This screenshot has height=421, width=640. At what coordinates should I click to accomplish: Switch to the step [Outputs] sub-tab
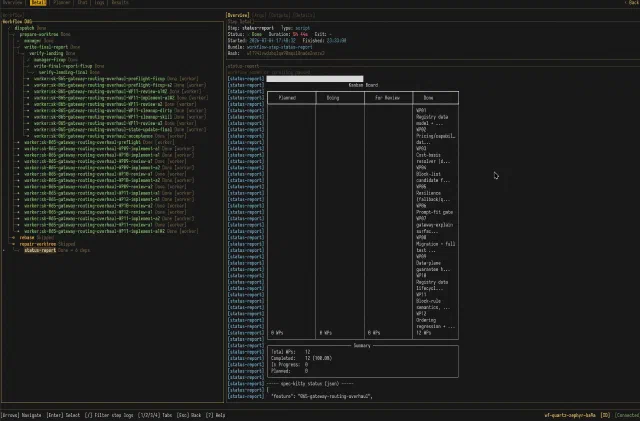coord(279,15)
